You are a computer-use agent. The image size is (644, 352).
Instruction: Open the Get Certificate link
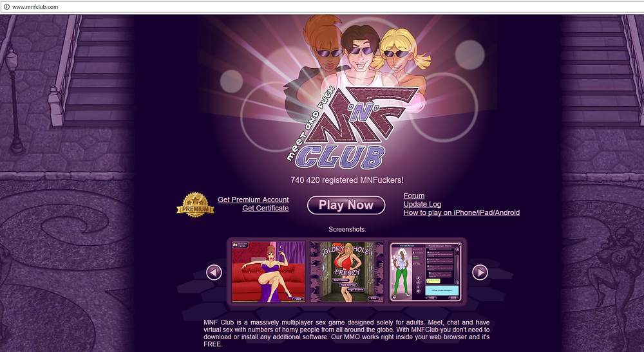pyautogui.click(x=265, y=208)
